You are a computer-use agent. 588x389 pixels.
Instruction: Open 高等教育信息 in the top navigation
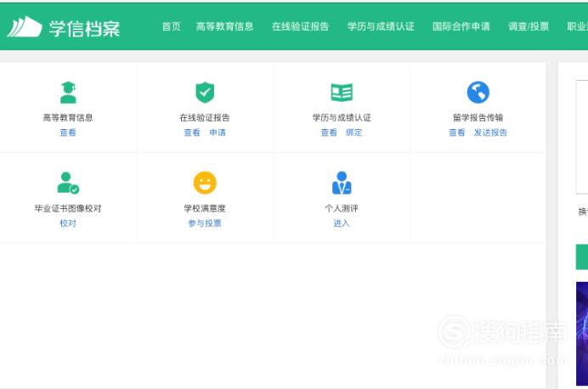224,26
